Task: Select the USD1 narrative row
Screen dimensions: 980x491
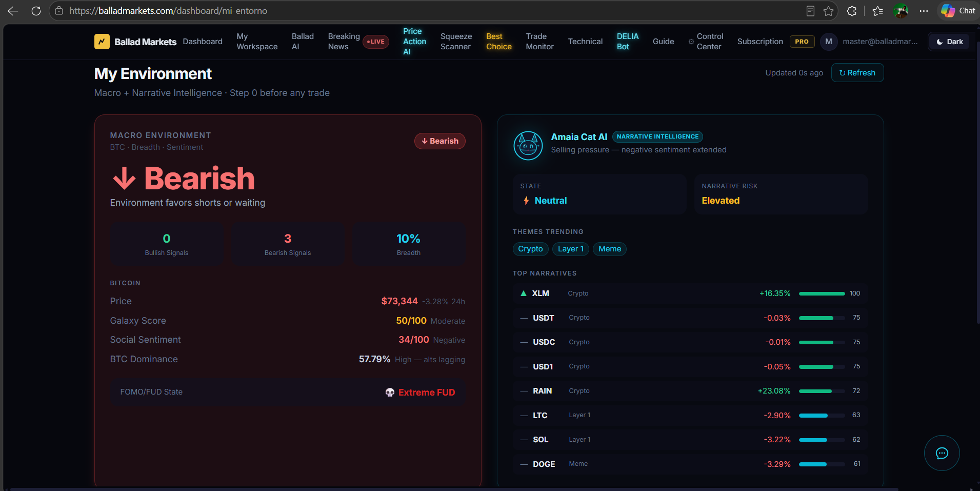Action: [x=690, y=367]
